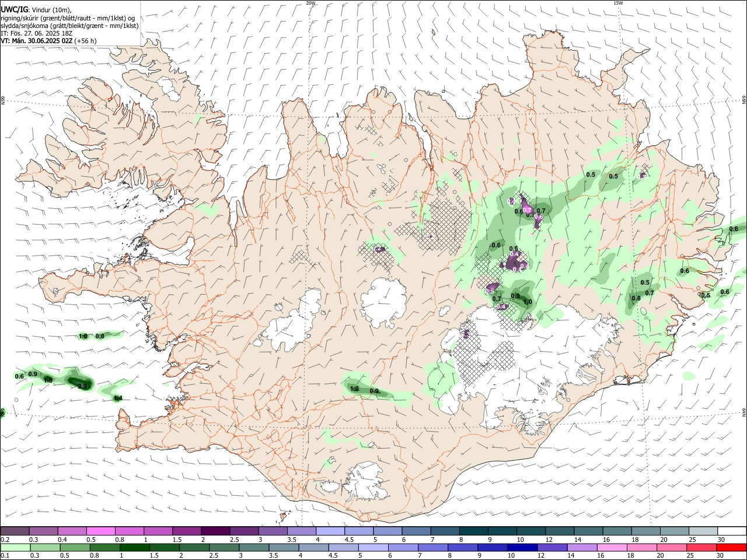Click the navy blue 10–12 rain swatch
Image resolution: width=747 pixels, height=560 pixels.
521,547
